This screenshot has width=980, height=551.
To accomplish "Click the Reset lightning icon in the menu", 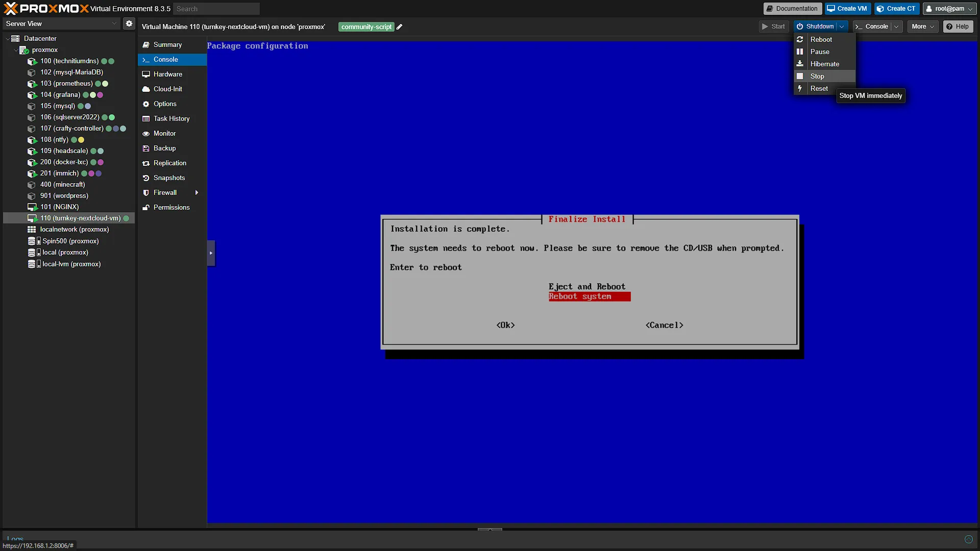I will [x=800, y=88].
